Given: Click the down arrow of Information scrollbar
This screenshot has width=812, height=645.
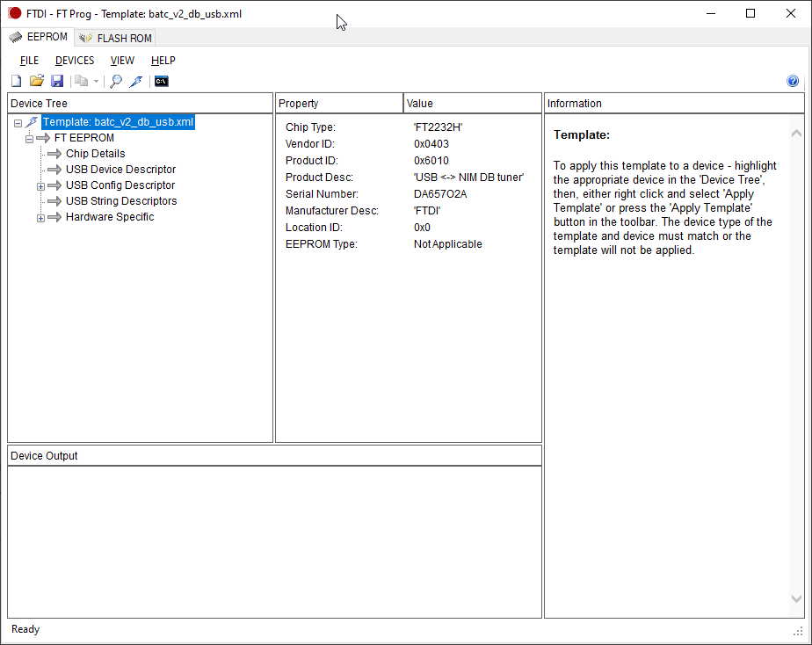Looking at the screenshot, I should (796, 598).
